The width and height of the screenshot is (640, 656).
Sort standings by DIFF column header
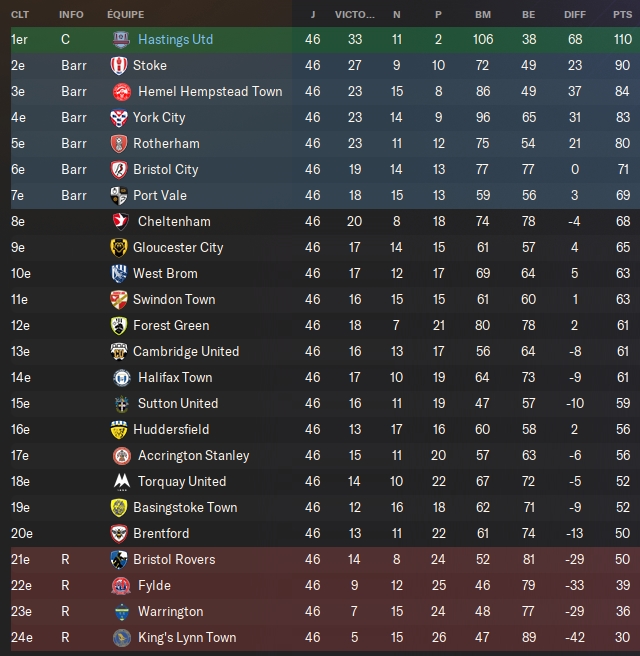pos(574,15)
